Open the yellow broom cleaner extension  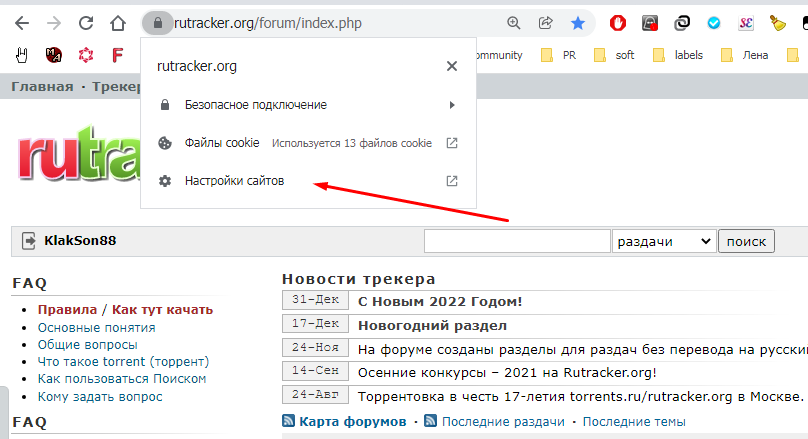[778, 23]
